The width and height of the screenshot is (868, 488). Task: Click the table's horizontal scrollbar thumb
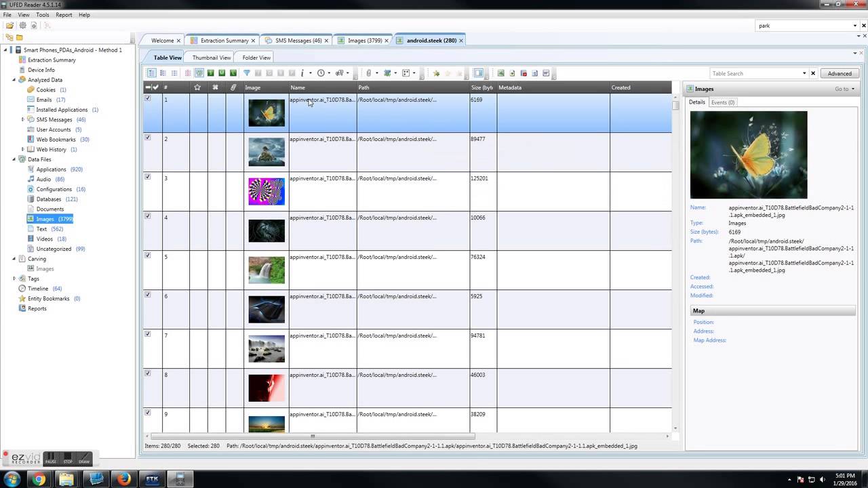[x=313, y=436]
